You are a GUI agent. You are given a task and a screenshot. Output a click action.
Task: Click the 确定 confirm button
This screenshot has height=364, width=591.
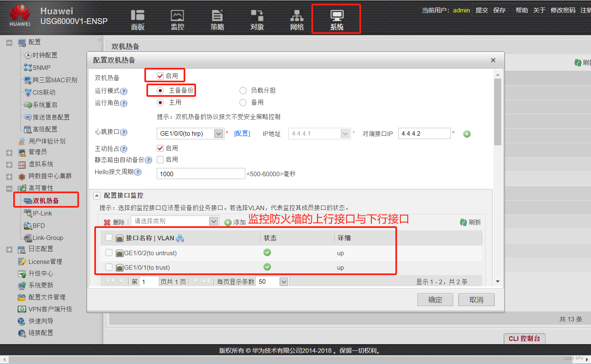[x=435, y=300]
